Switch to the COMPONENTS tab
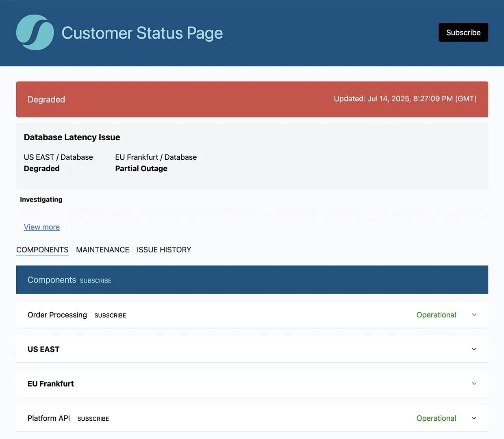 click(x=42, y=250)
